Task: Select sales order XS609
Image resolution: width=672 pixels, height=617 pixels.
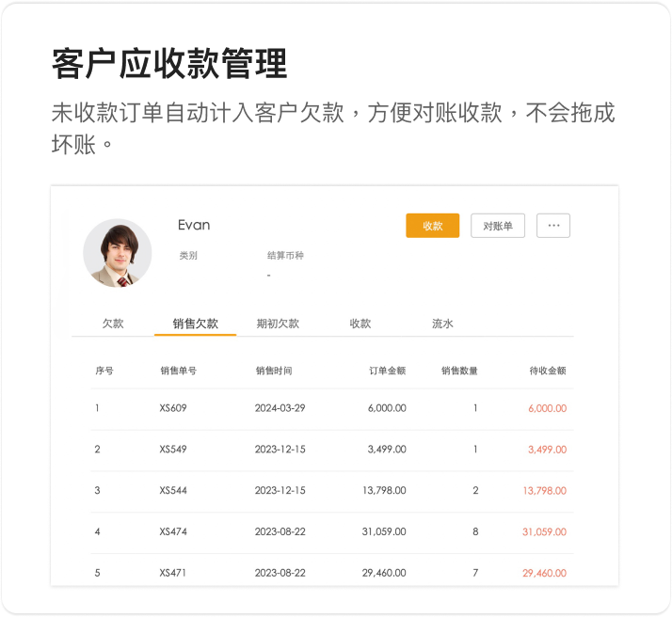Action: click(x=173, y=408)
